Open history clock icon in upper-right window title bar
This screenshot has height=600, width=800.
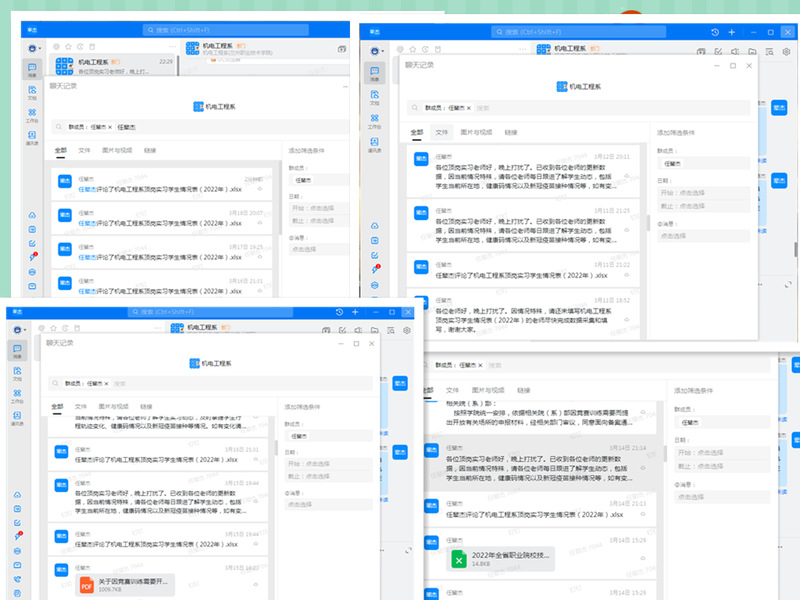tap(715, 32)
